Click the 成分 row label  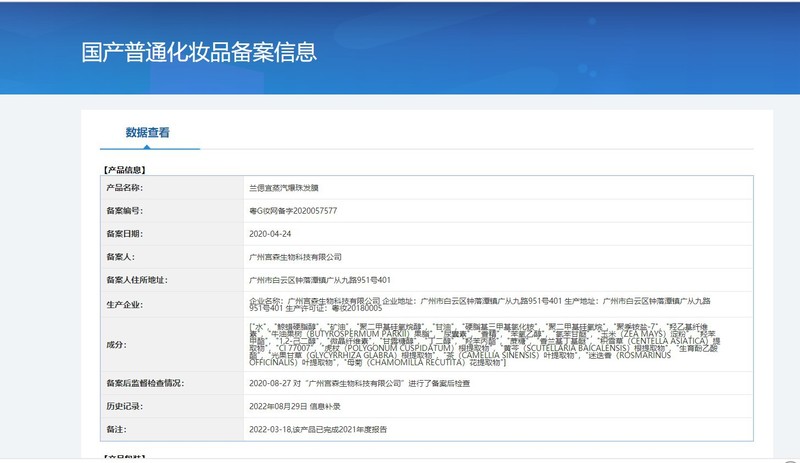pyautogui.click(x=116, y=345)
